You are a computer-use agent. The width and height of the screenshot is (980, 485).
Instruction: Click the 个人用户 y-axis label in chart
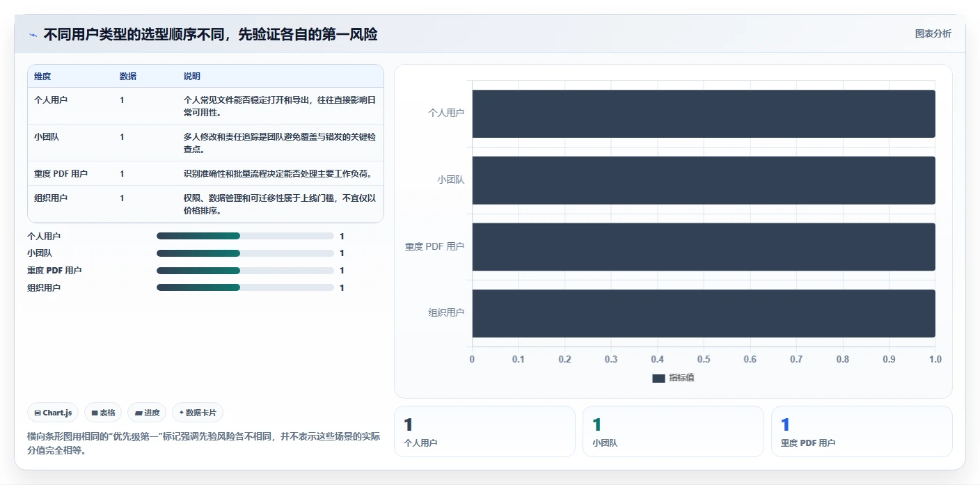[446, 113]
